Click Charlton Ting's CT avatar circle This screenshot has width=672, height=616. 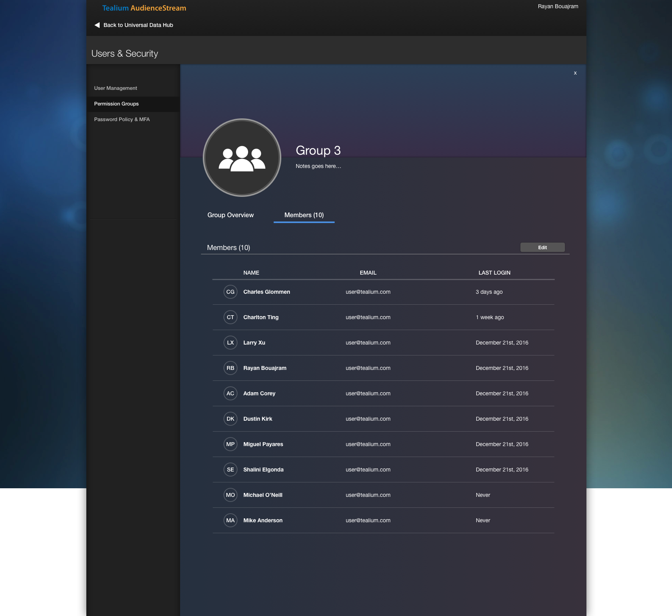click(x=230, y=317)
